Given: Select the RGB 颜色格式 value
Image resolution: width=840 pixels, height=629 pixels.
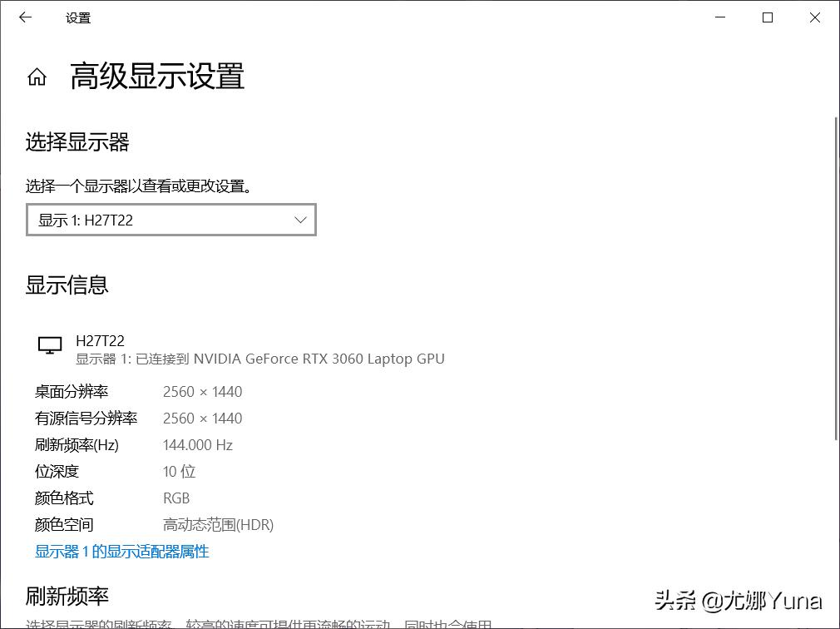Looking at the screenshot, I should 176,498.
